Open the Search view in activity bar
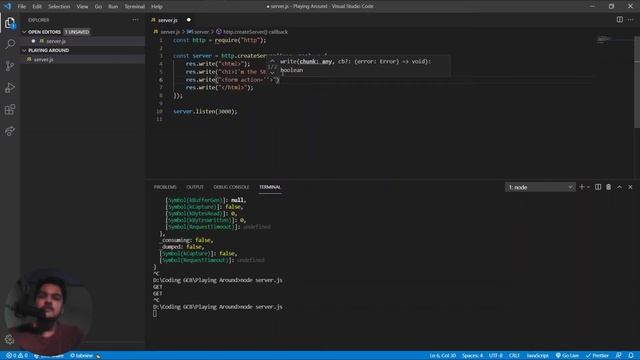 click(10, 44)
